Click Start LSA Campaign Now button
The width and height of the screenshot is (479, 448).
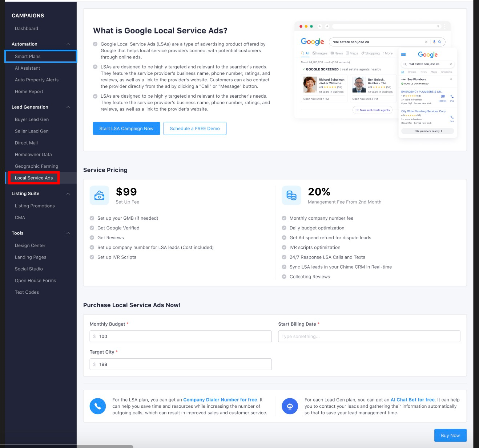[x=126, y=129]
